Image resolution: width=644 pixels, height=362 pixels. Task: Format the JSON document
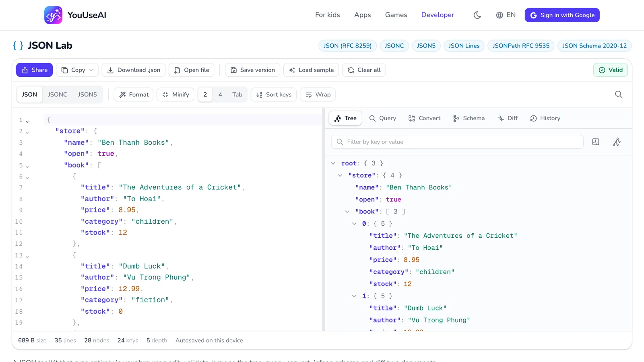[x=134, y=95]
